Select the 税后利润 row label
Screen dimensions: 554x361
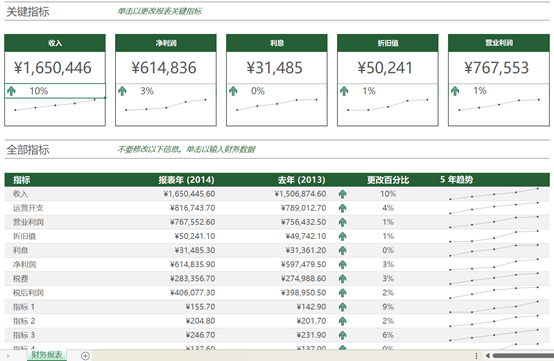pyautogui.click(x=28, y=293)
